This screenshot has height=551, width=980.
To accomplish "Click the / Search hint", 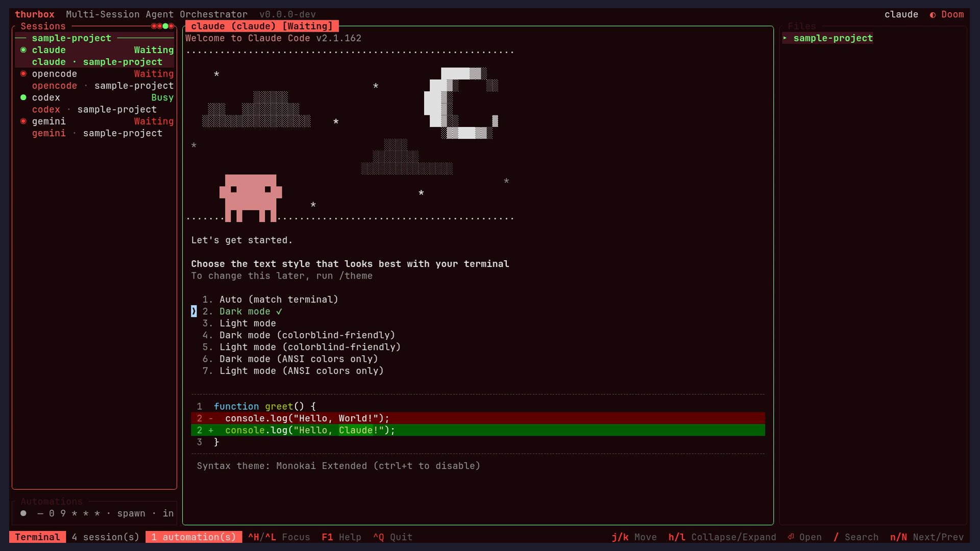I will [x=856, y=537].
